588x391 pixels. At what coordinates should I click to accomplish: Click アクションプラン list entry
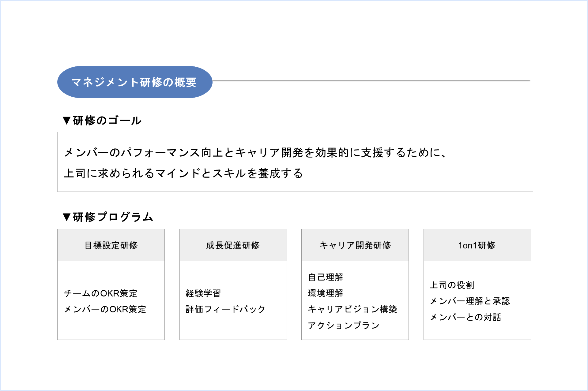tap(344, 325)
